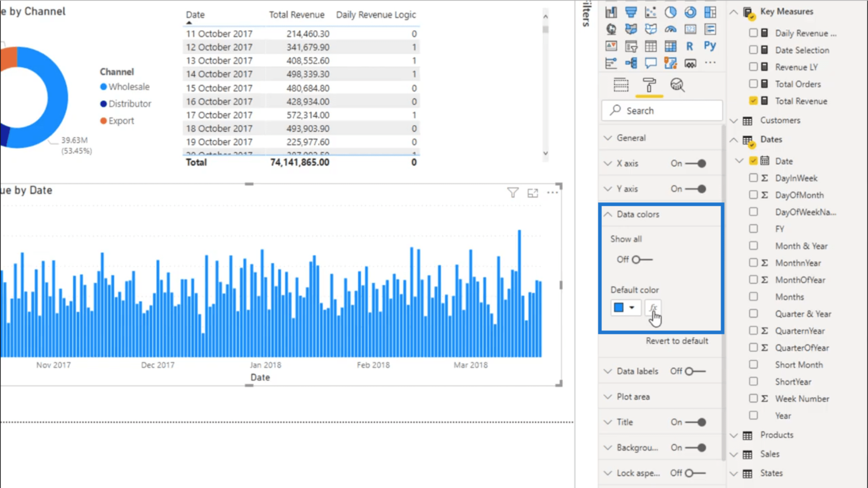Check the Short Month field checkbox
The image size is (868, 488).
click(x=753, y=365)
